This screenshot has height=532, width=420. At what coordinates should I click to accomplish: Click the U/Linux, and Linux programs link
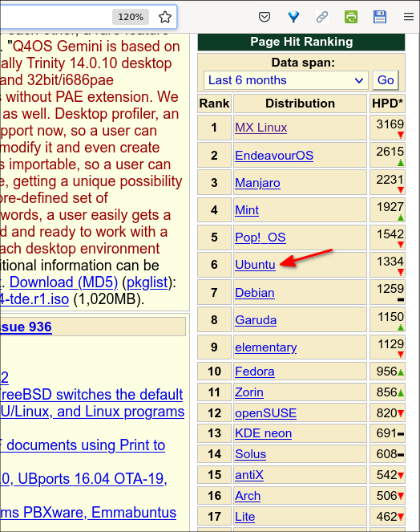[92, 412]
